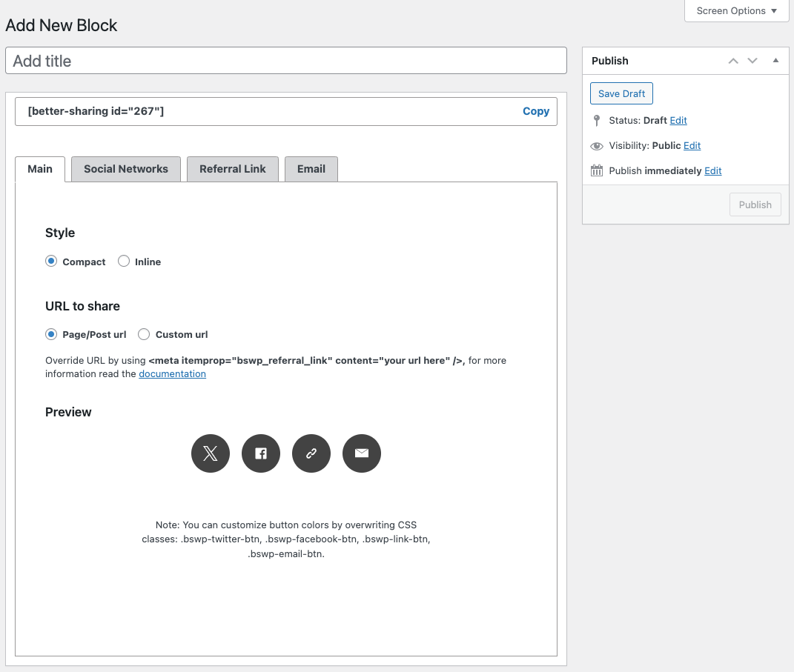Select the Inline style option
This screenshot has height=672, width=794.
tap(124, 262)
